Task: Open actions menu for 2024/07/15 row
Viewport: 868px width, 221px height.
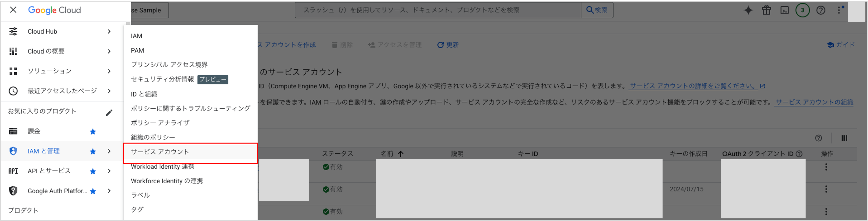Action: point(826,189)
